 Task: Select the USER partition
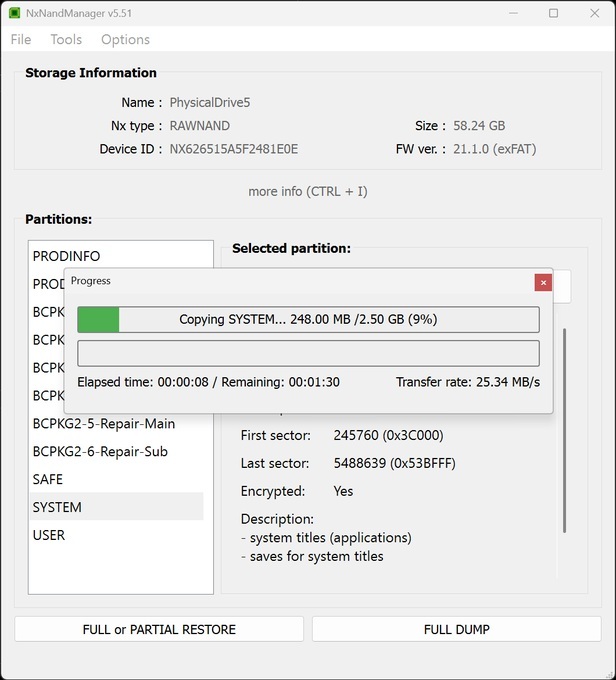(x=49, y=535)
